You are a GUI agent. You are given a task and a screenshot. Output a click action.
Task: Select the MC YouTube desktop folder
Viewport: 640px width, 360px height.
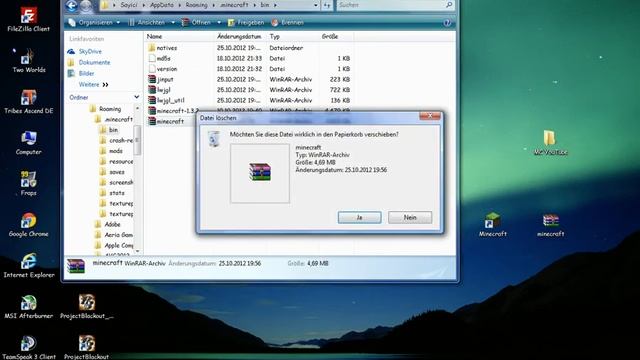click(x=550, y=142)
